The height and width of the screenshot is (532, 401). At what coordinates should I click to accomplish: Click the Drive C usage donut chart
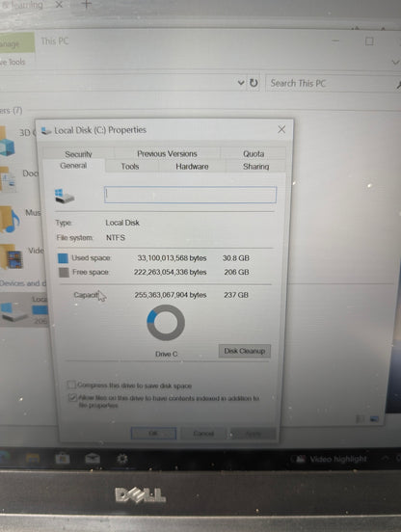point(166,323)
